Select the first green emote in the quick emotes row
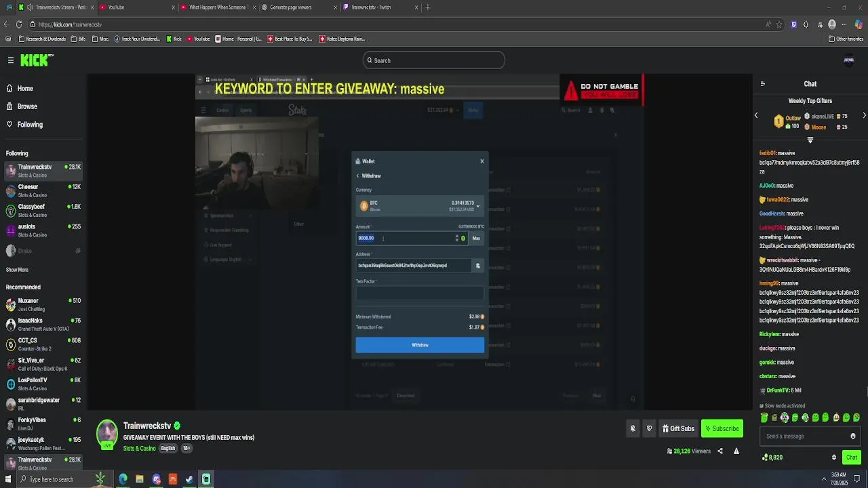The image size is (868, 488). tap(764, 418)
